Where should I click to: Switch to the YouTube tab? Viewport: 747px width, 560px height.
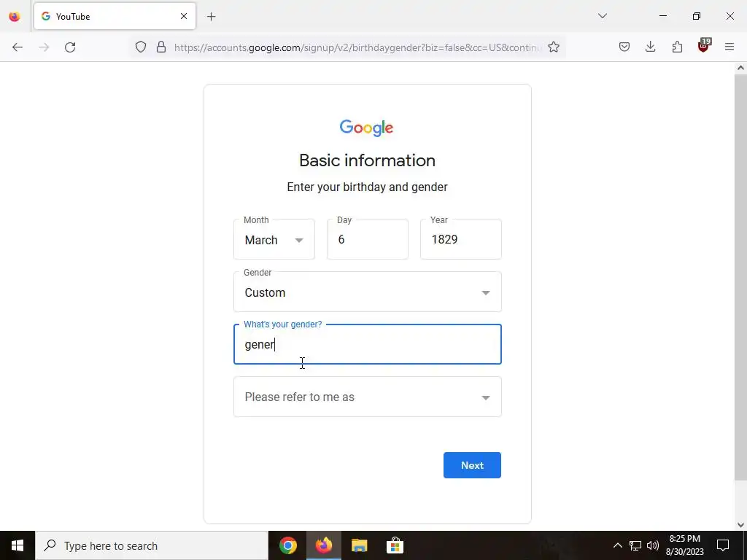click(115, 16)
